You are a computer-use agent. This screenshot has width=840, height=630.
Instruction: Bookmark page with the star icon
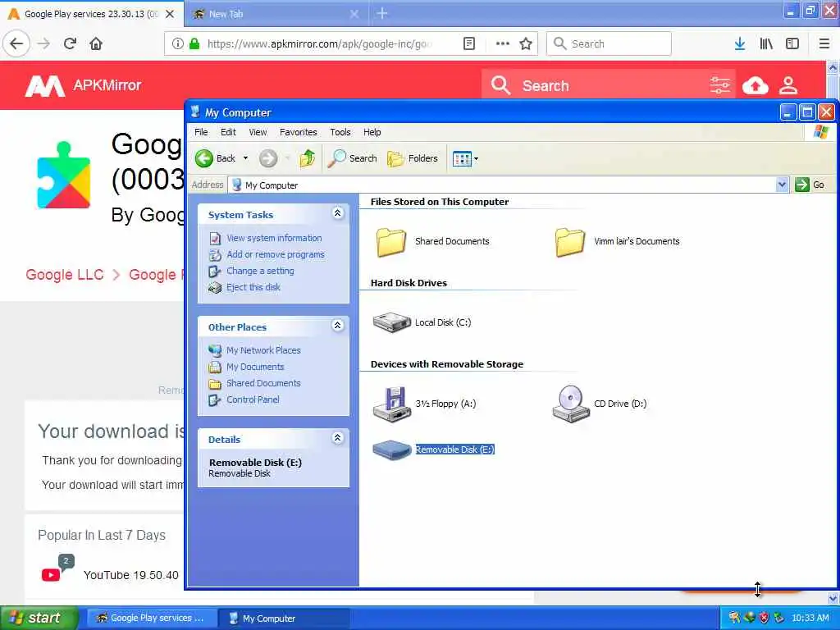tap(526, 43)
